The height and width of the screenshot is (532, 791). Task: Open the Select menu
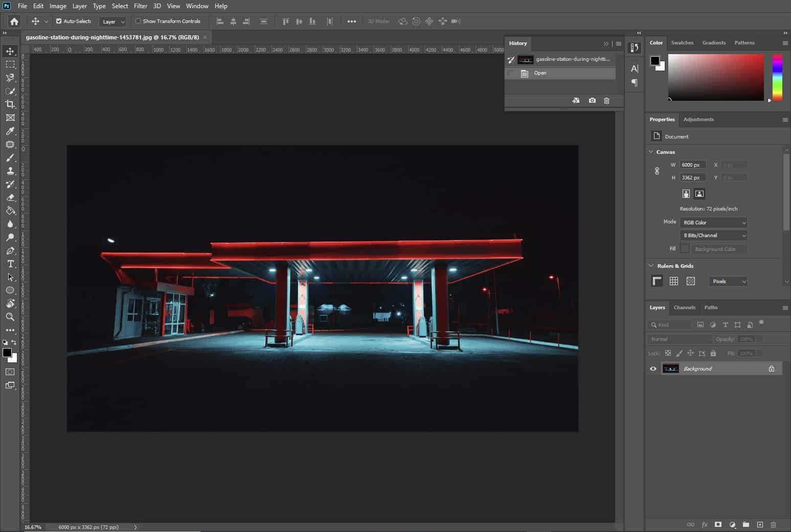(x=120, y=6)
